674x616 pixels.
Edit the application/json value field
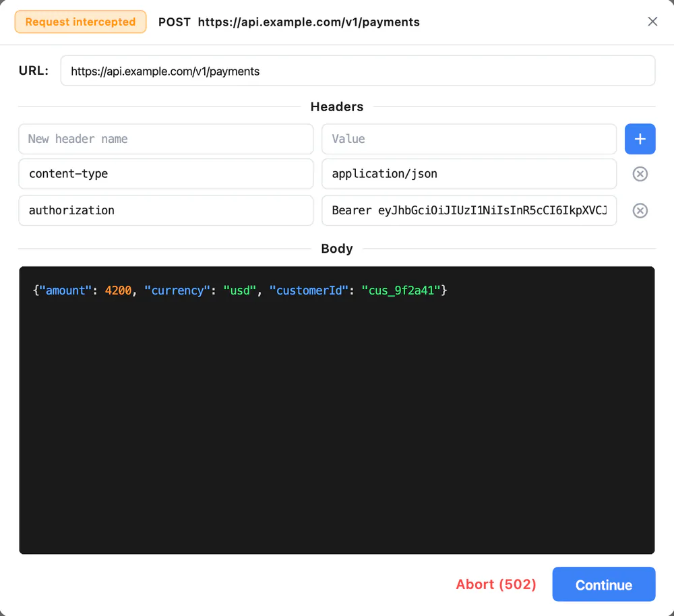pyautogui.click(x=469, y=174)
